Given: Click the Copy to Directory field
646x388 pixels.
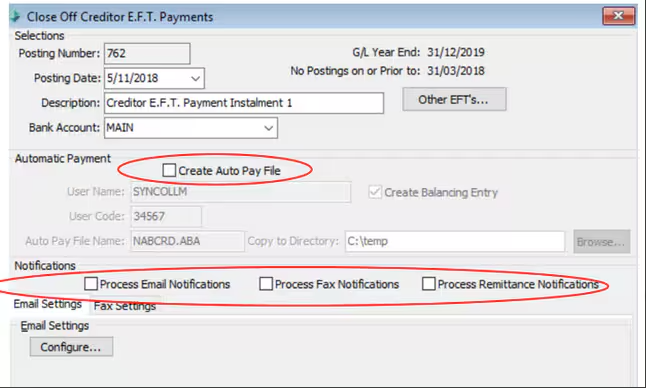Looking at the screenshot, I should click(455, 241).
